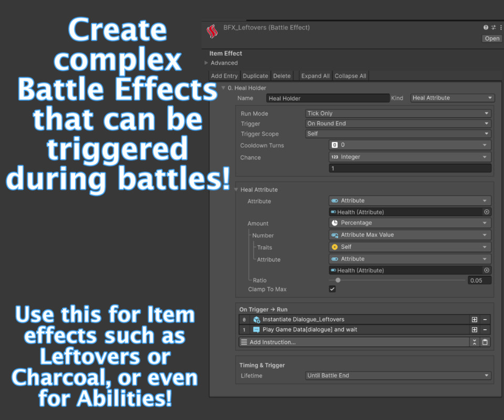
Task: Click the Item Effect title
Action: (x=226, y=54)
